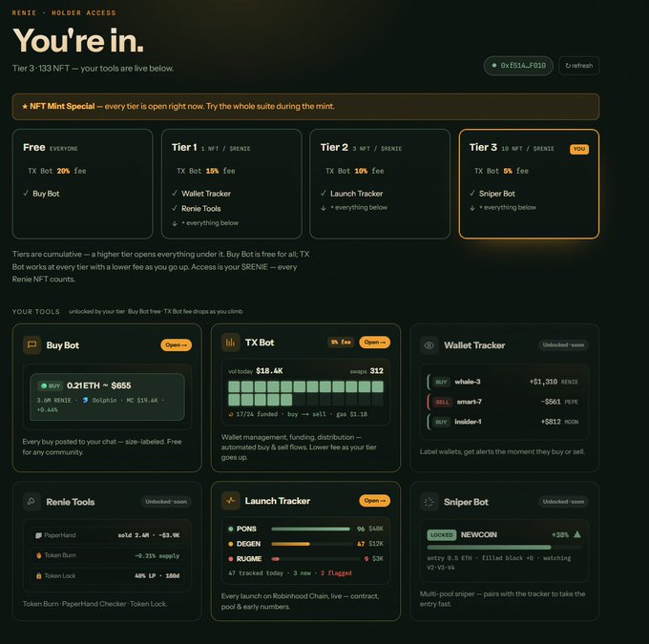The height and width of the screenshot is (644, 649).
Task: Click the YOU badge on Tier 3
Action: (x=579, y=149)
